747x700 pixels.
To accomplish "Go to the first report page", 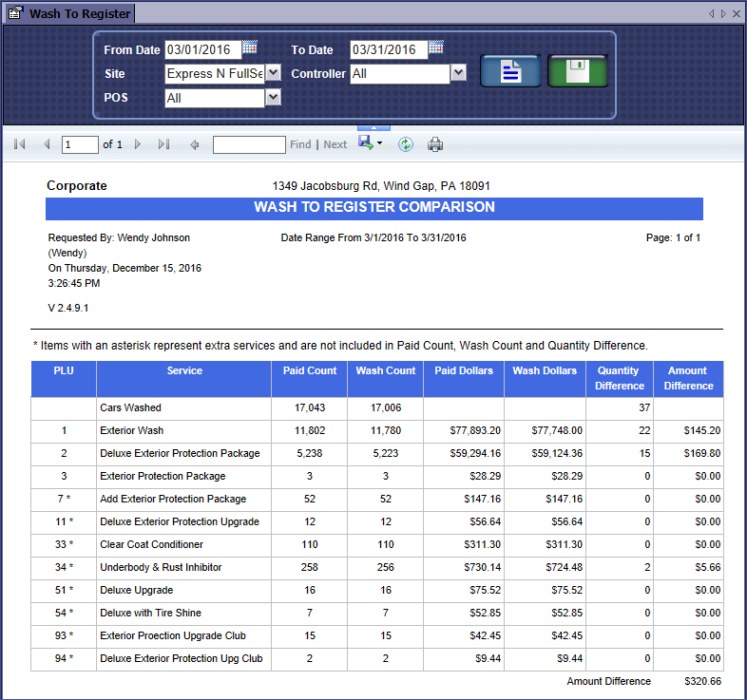I will (x=20, y=144).
